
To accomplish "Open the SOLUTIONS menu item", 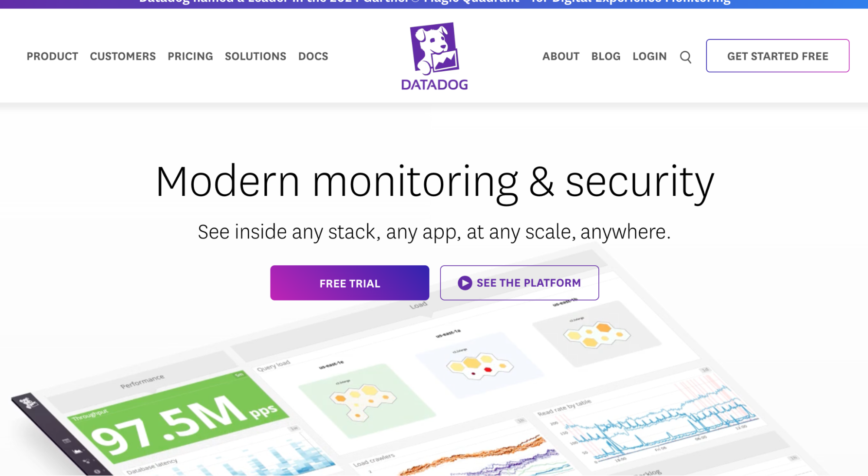I will point(255,56).
